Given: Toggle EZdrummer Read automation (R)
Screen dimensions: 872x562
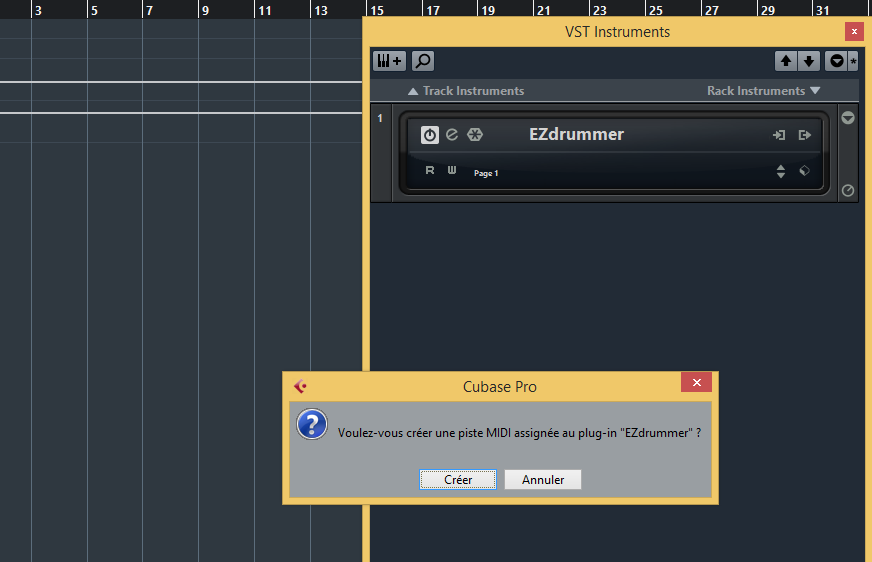Looking at the screenshot, I should [x=429, y=170].
